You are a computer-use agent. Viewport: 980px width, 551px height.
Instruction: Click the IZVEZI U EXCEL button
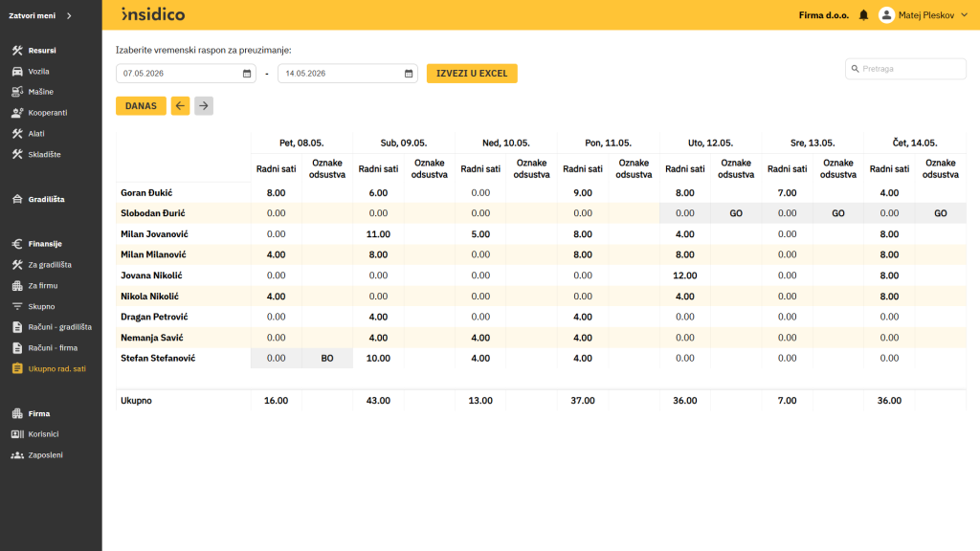pyautogui.click(x=472, y=73)
